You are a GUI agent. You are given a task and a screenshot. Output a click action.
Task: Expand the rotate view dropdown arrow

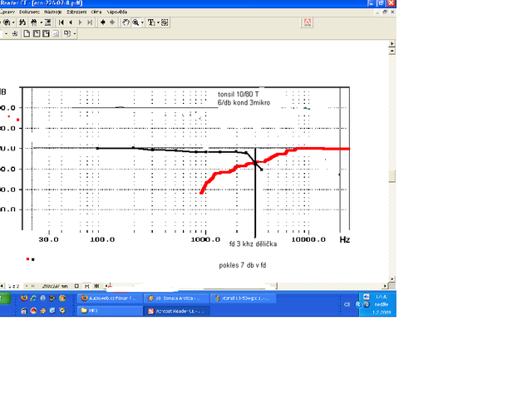point(75,33)
